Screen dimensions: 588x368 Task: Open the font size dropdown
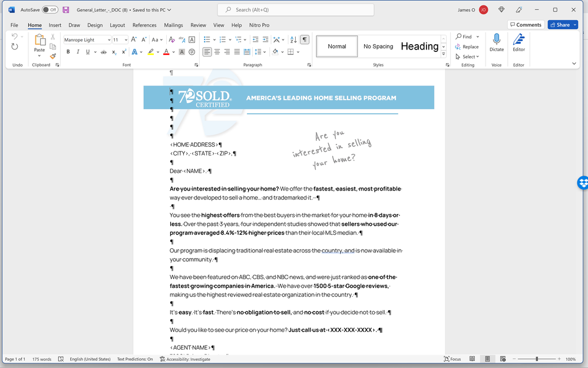[x=127, y=40]
